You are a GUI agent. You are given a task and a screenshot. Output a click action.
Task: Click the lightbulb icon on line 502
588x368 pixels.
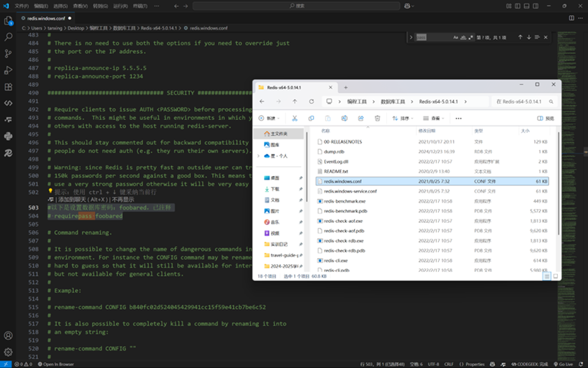coord(50,191)
